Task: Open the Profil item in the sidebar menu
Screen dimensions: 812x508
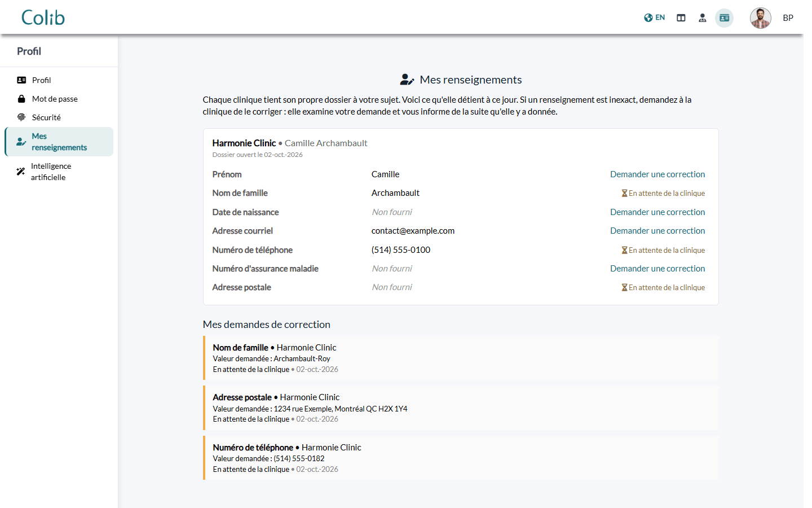Action: pyautogui.click(x=59, y=80)
